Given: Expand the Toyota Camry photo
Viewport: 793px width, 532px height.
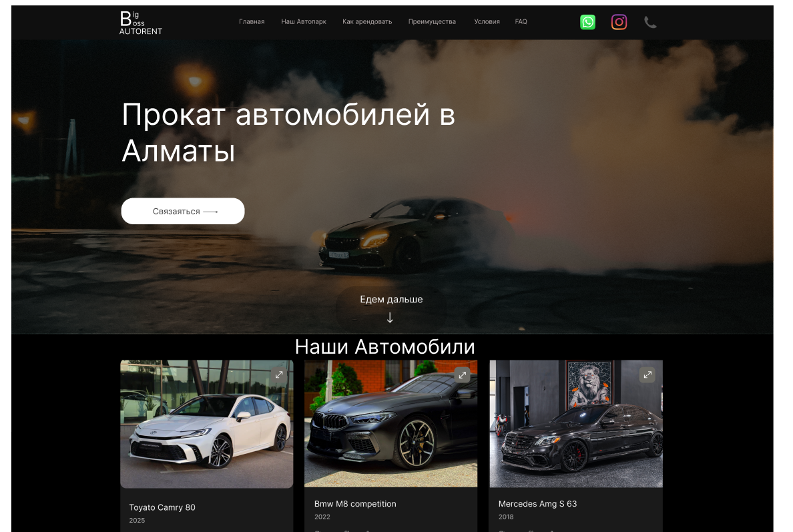Looking at the screenshot, I should tap(278, 375).
